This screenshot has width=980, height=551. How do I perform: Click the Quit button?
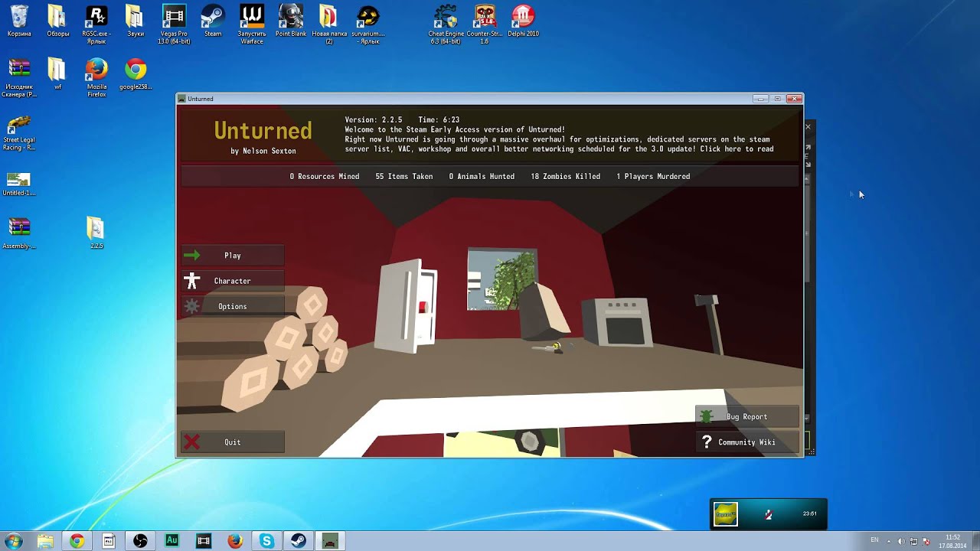[x=233, y=442]
